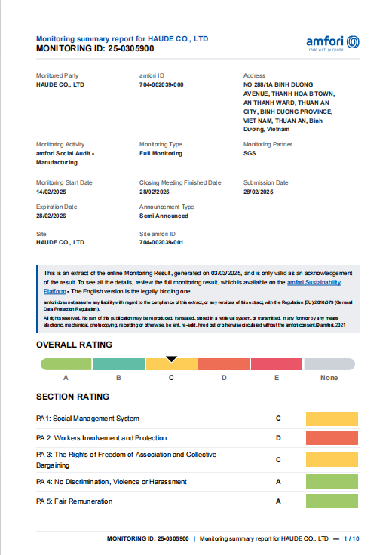Click the None label under rating bar
Image resolution: width=392 pixels, height=555 pixels.
point(329,378)
